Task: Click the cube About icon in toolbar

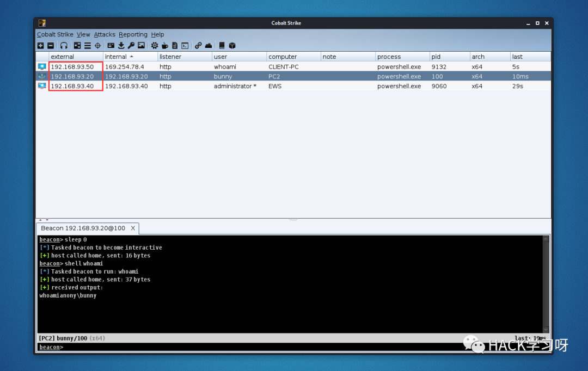Action: [232, 46]
